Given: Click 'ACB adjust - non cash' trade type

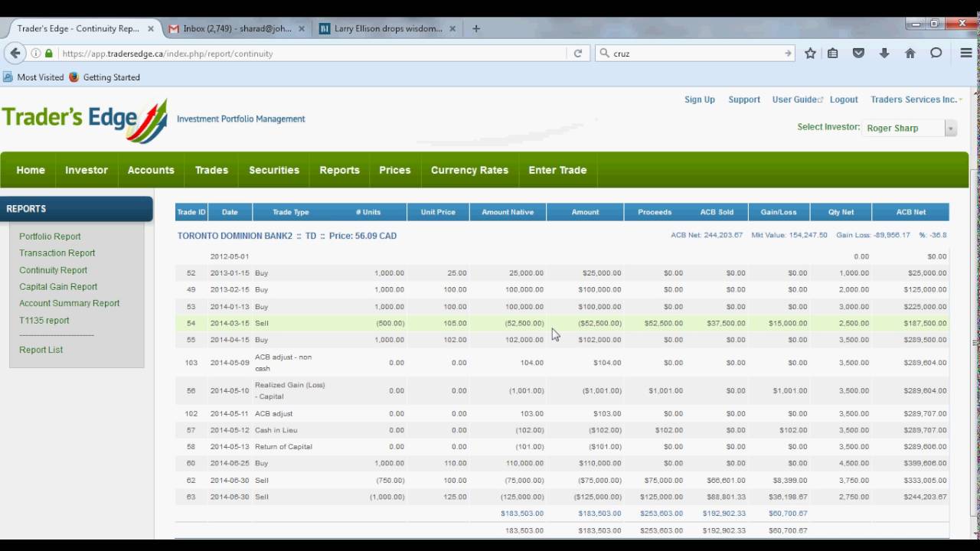Looking at the screenshot, I should point(283,363).
